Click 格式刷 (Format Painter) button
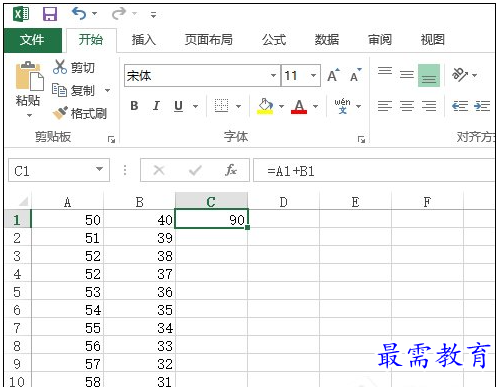The height and width of the screenshot is (387, 499). 80,113
